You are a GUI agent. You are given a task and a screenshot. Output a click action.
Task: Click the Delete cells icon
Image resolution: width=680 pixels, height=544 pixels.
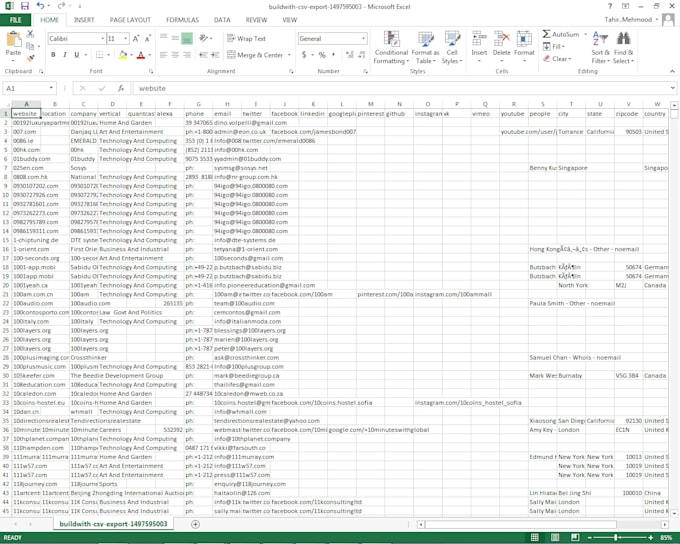[501, 45]
